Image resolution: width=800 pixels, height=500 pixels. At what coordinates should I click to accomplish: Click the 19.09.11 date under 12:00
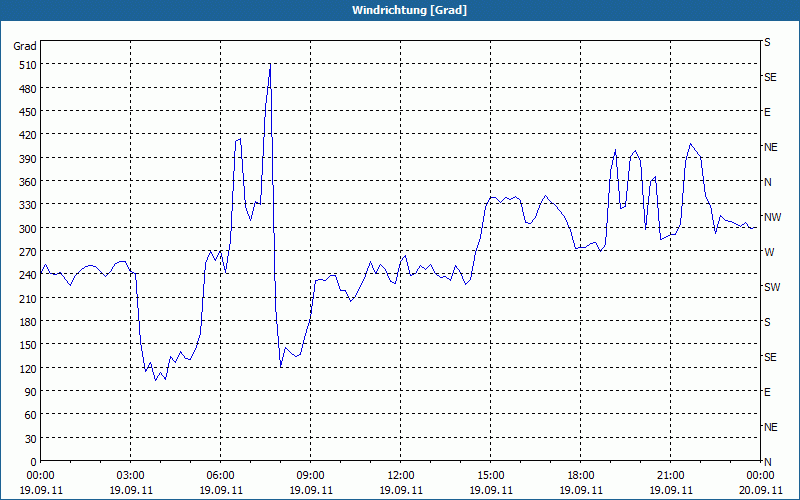tap(401, 490)
